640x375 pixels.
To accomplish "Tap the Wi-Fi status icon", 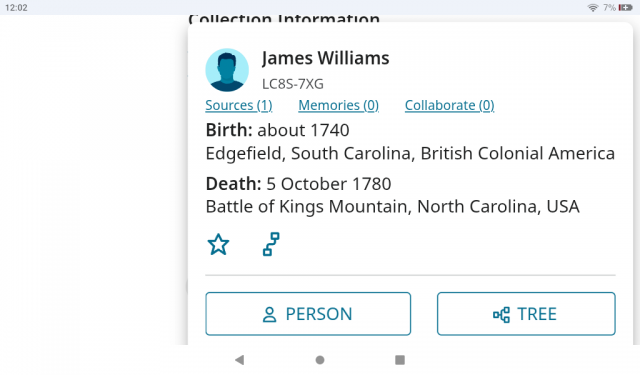I will pos(593,8).
